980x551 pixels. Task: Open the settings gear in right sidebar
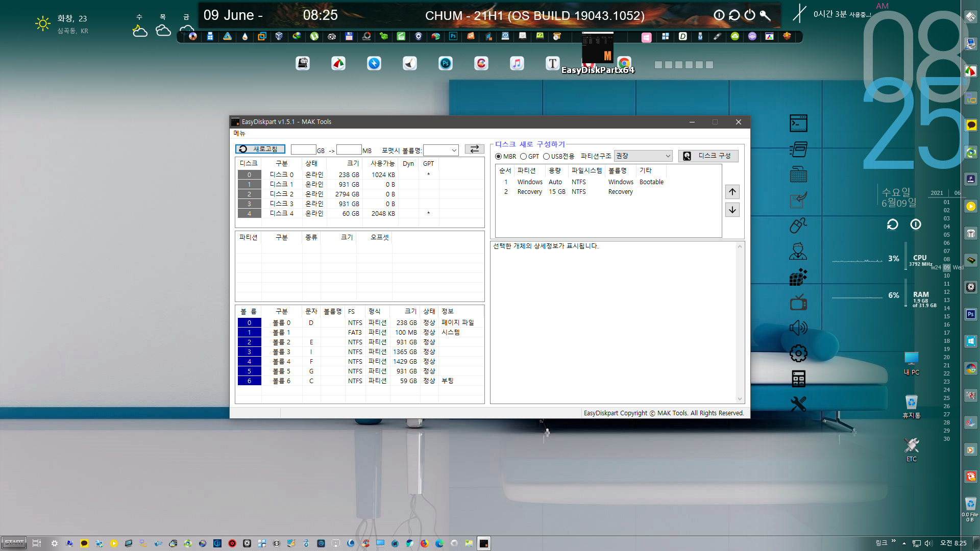(x=798, y=353)
